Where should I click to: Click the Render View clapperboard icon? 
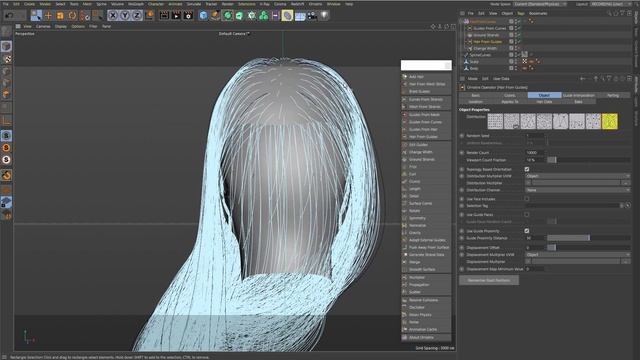click(164, 16)
